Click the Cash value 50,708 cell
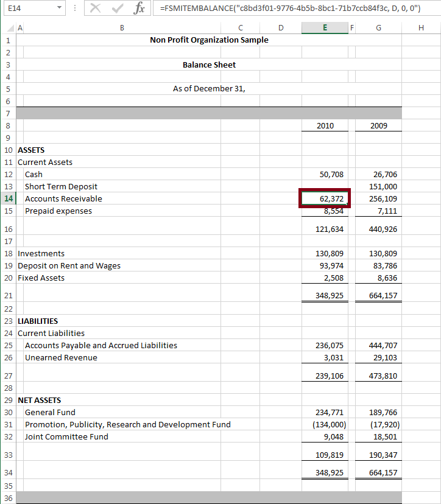This screenshot has width=441, height=504. pos(325,175)
